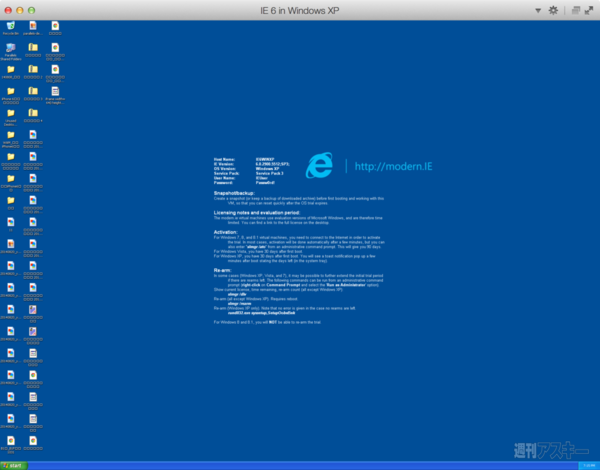The image size is (600, 470).
Task: Select the image file named 11
Action: tap(11, 225)
